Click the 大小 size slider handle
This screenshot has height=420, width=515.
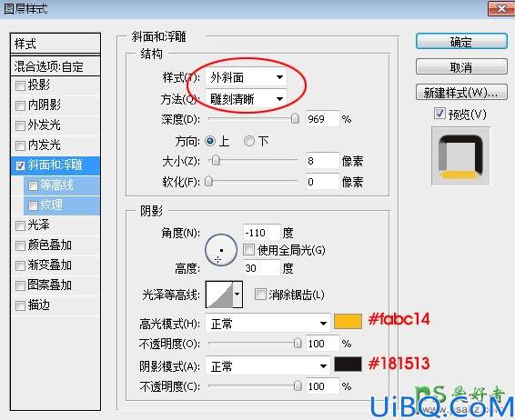click(x=216, y=161)
